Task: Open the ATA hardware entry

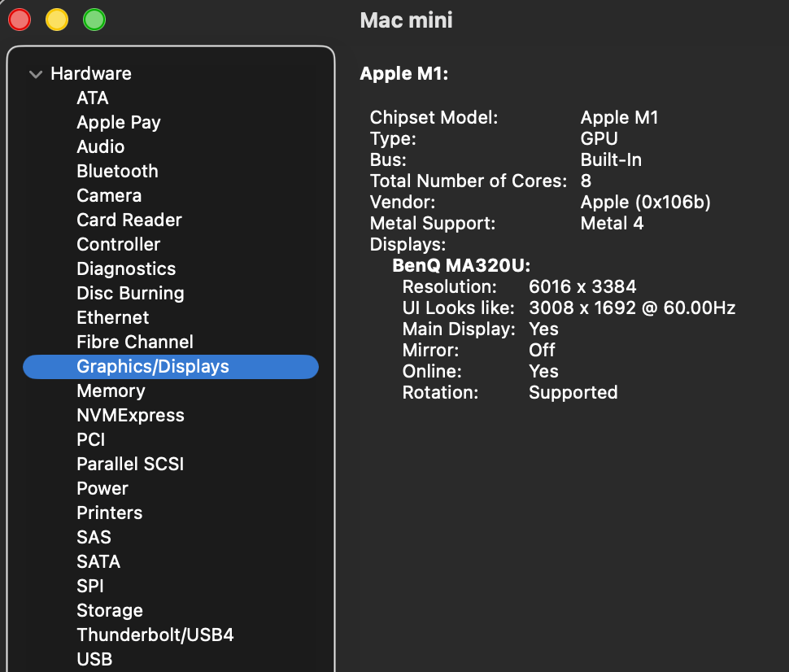Action: [x=93, y=98]
